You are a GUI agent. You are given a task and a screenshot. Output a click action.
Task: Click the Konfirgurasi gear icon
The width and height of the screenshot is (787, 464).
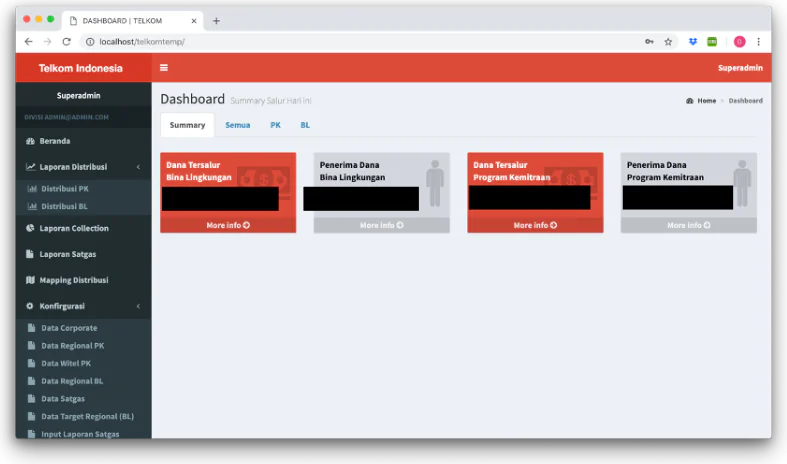30,306
